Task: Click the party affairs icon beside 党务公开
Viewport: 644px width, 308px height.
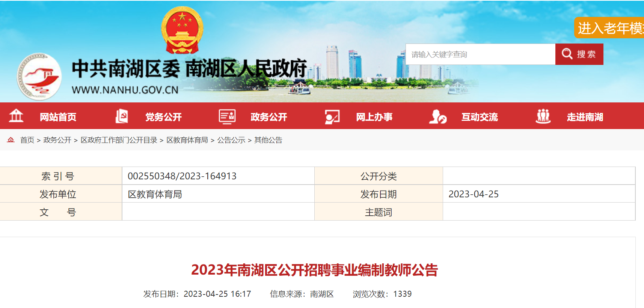Action: tap(122, 116)
